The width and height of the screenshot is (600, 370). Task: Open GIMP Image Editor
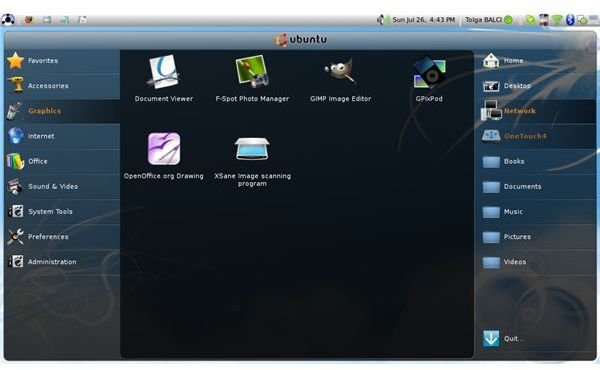(x=341, y=78)
